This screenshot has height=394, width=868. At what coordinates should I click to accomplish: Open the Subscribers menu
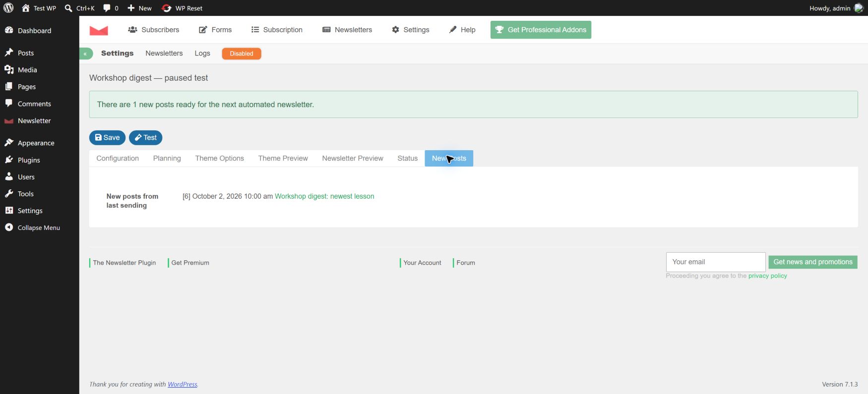[154, 30]
